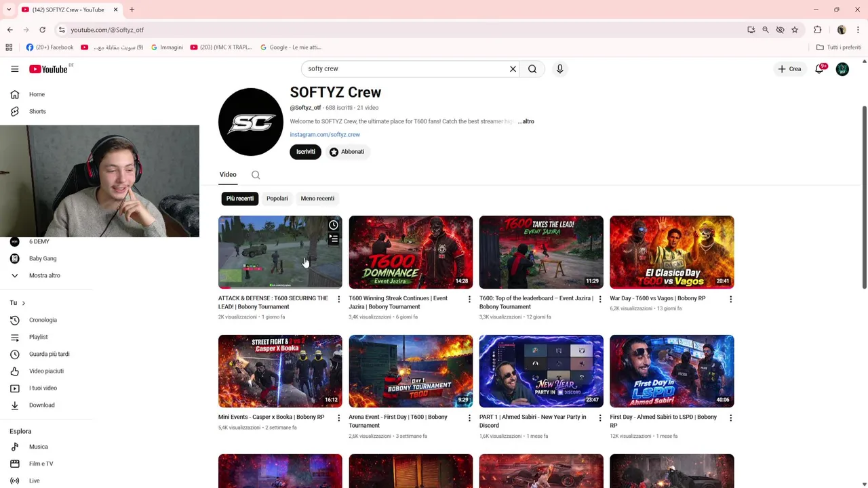Select the Popolari filter chip
The height and width of the screenshot is (488, 868).
[277, 199]
